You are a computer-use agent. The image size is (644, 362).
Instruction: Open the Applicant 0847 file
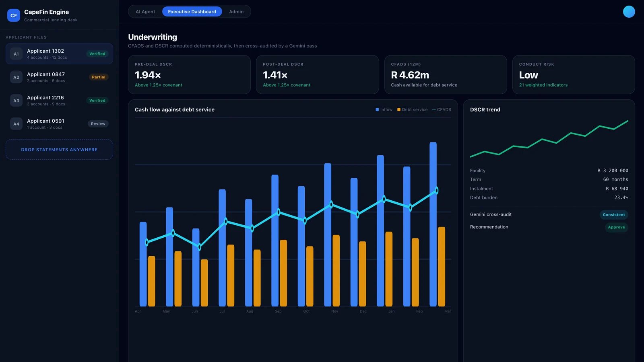pyautogui.click(x=59, y=77)
